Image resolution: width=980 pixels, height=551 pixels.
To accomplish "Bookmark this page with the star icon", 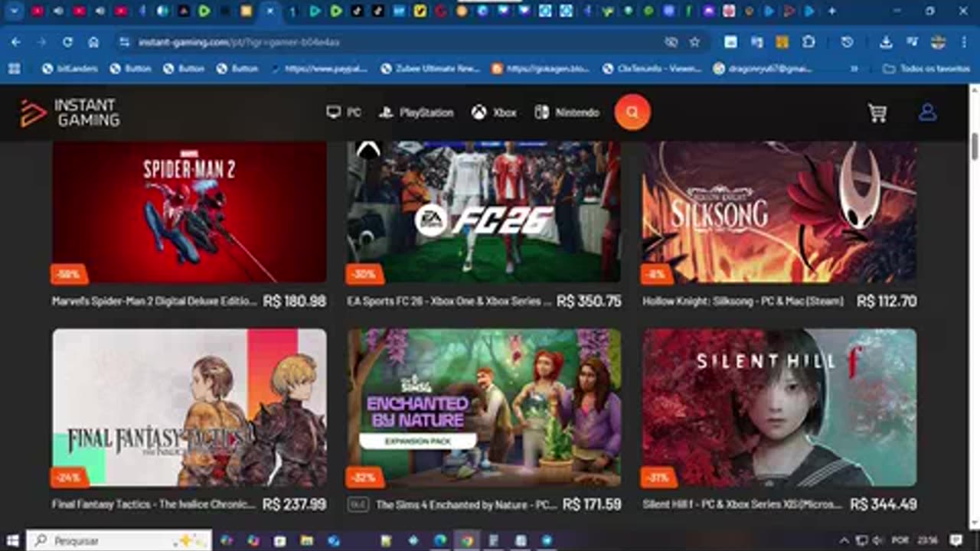I will pyautogui.click(x=694, y=42).
